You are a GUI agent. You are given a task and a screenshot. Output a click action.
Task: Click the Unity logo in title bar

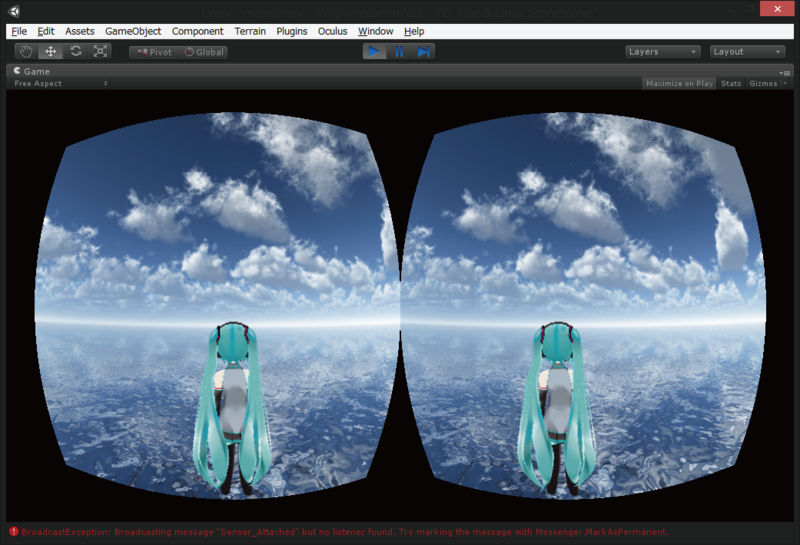point(14,11)
